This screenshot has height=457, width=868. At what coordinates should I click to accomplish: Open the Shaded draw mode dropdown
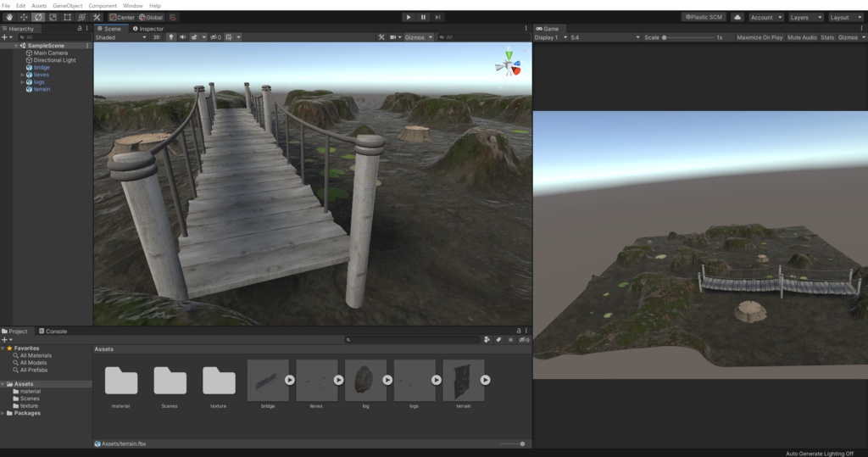click(120, 37)
